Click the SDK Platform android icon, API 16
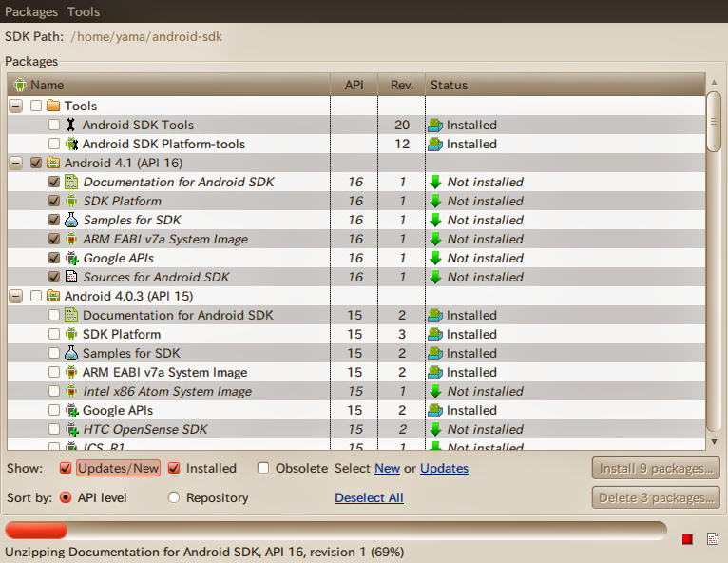728x563 pixels. point(71,201)
